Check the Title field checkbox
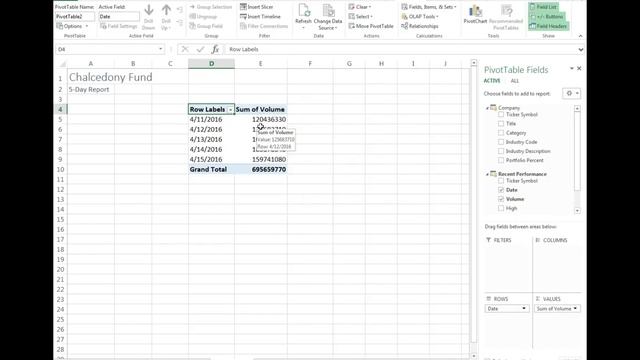Screen dimensions: 640x360 point(501,124)
